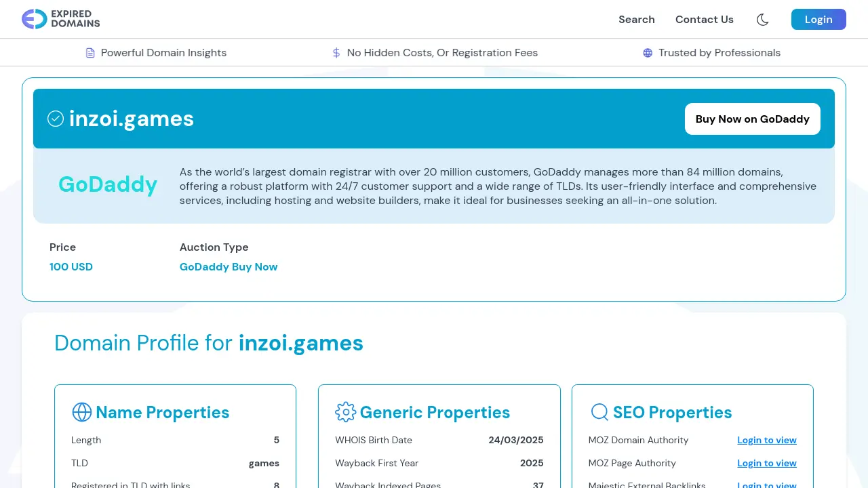
Task: Click the globe icon in Name Properties
Action: click(81, 412)
